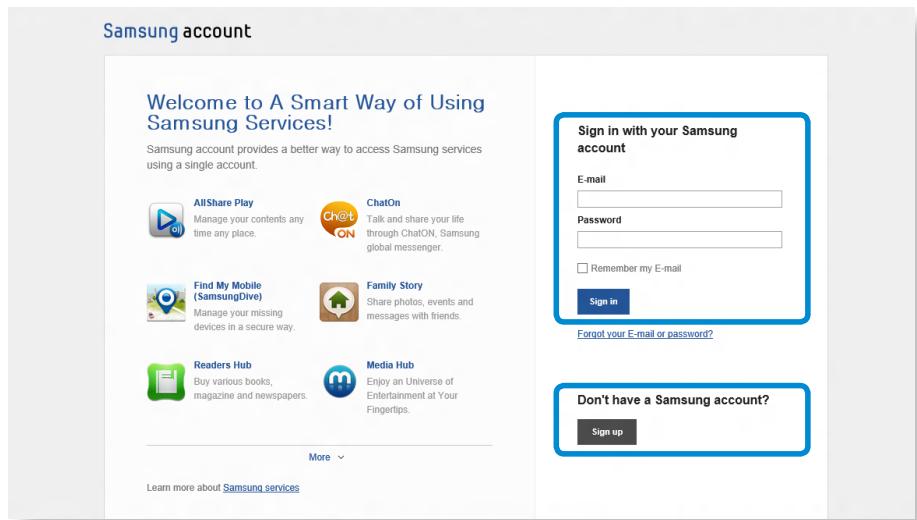Click the ChatOn orange bubble icon
Image resolution: width=917 pixels, height=520 pixels.
coord(339,219)
